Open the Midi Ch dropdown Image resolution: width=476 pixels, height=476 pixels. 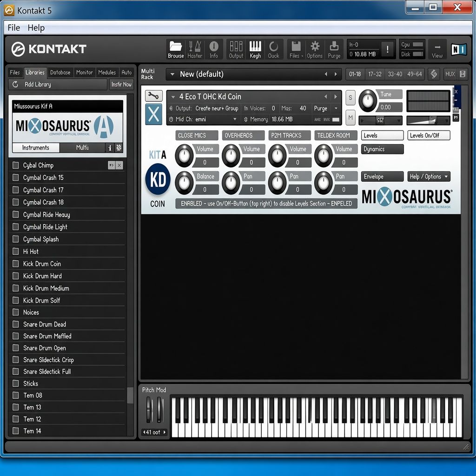(x=235, y=119)
